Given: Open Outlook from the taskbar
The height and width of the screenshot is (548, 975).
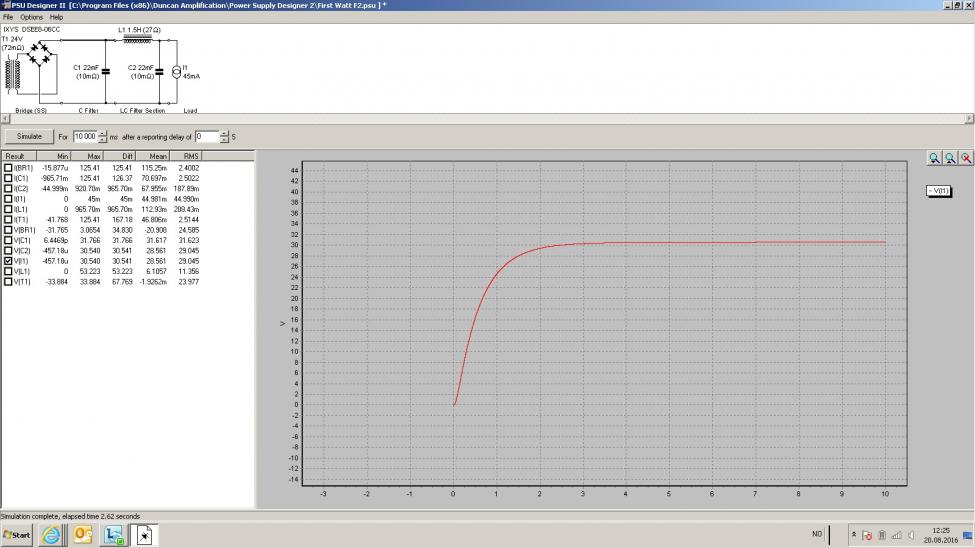Looking at the screenshot, I should point(83,535).
